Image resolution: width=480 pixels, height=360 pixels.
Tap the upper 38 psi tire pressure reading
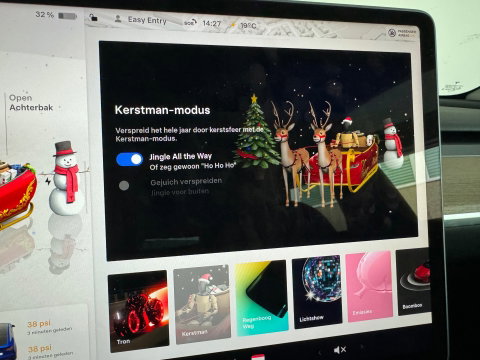[x=39, y=324]
